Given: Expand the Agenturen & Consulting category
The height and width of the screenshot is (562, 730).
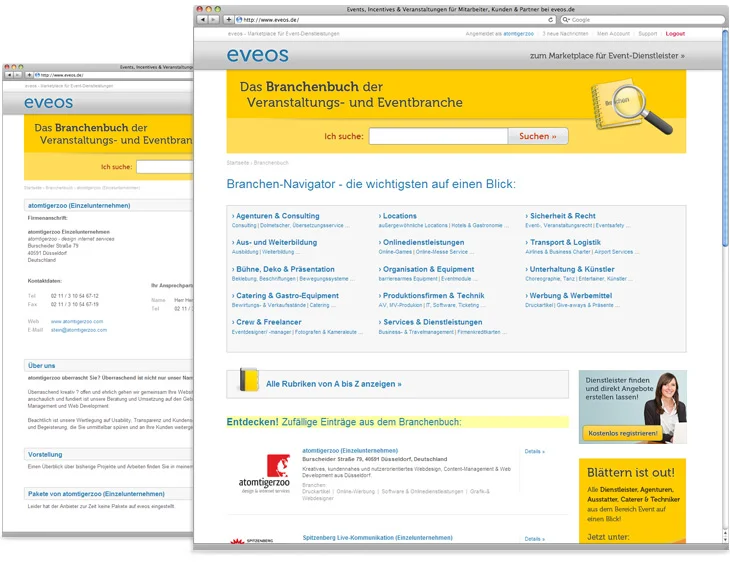Looking at the screenshot, I should (277, 216).
